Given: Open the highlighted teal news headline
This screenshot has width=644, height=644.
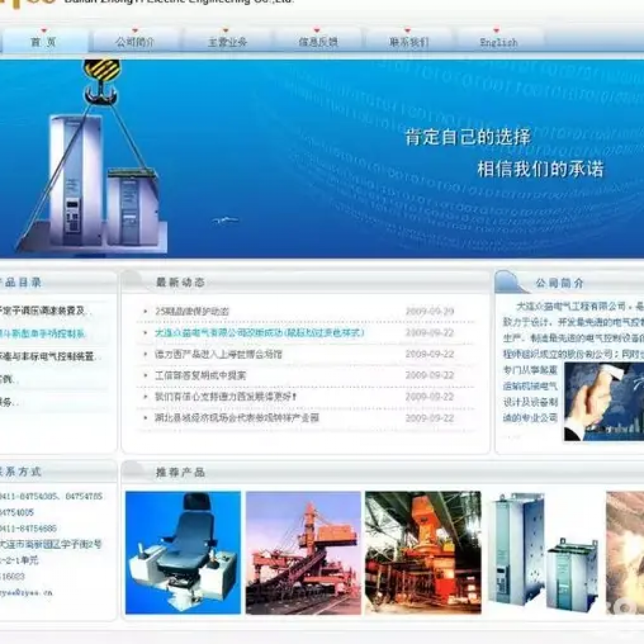Looking at the screenshot, I should coord(259,333).
